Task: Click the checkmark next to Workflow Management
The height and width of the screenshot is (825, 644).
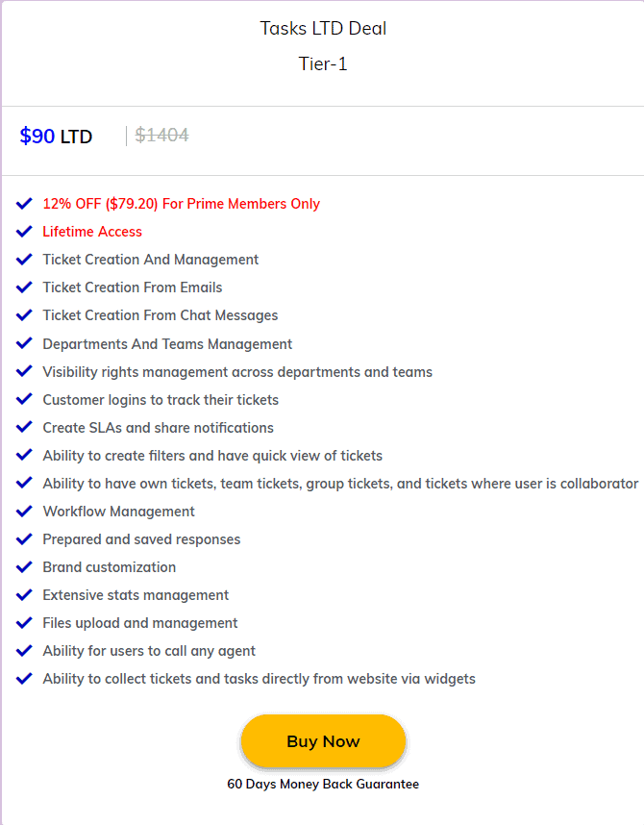Action: [23, 511]
